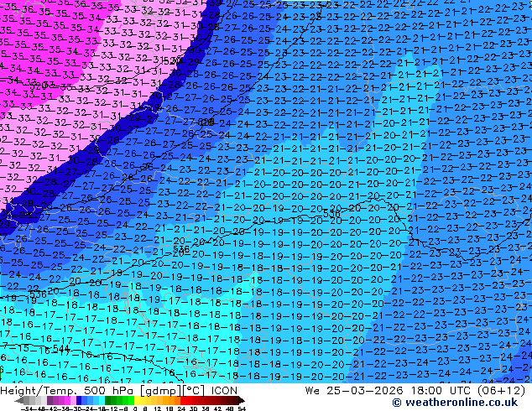Pick the red segment of the legend

point(200,400)
